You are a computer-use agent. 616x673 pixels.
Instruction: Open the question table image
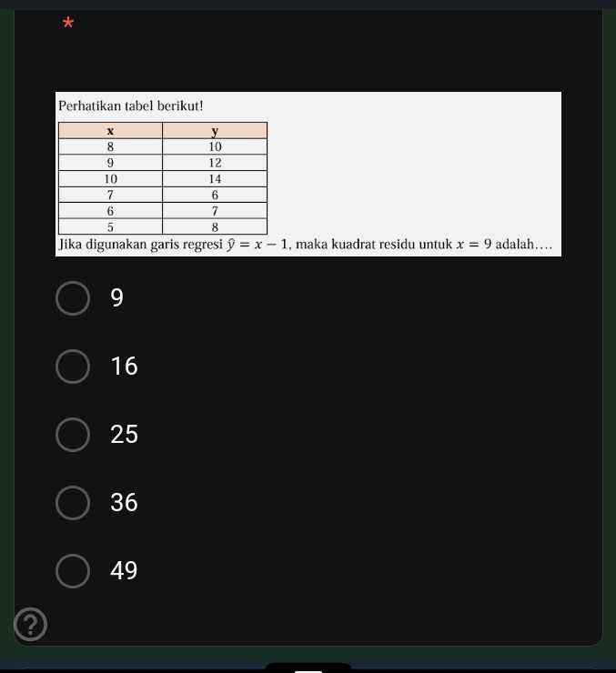308,174
